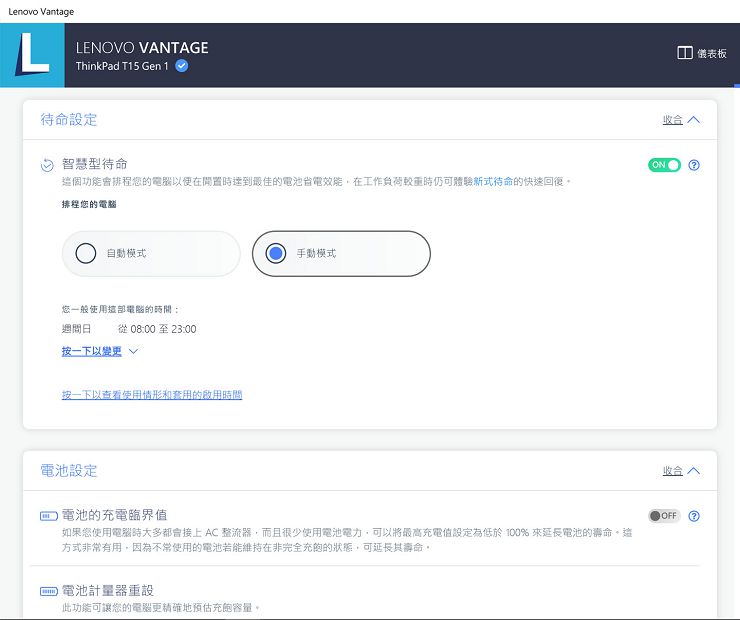Viewport: 740px width, 620px height.
Task: Open help for 電池的充電臨界值
Action: click(694, 516)
